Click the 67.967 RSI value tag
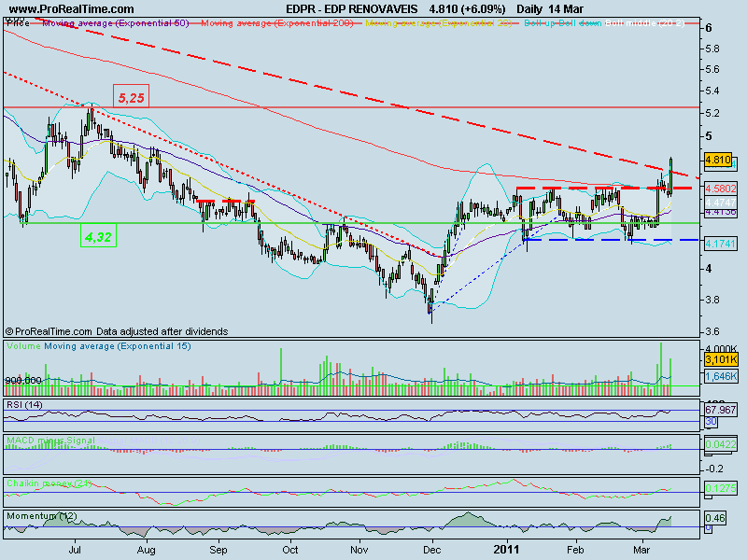The image size is (747, 560). [721, 409]
